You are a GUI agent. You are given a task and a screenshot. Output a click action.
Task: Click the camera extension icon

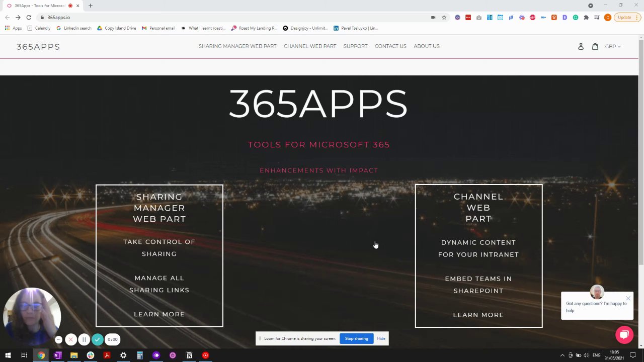[478, 18]
